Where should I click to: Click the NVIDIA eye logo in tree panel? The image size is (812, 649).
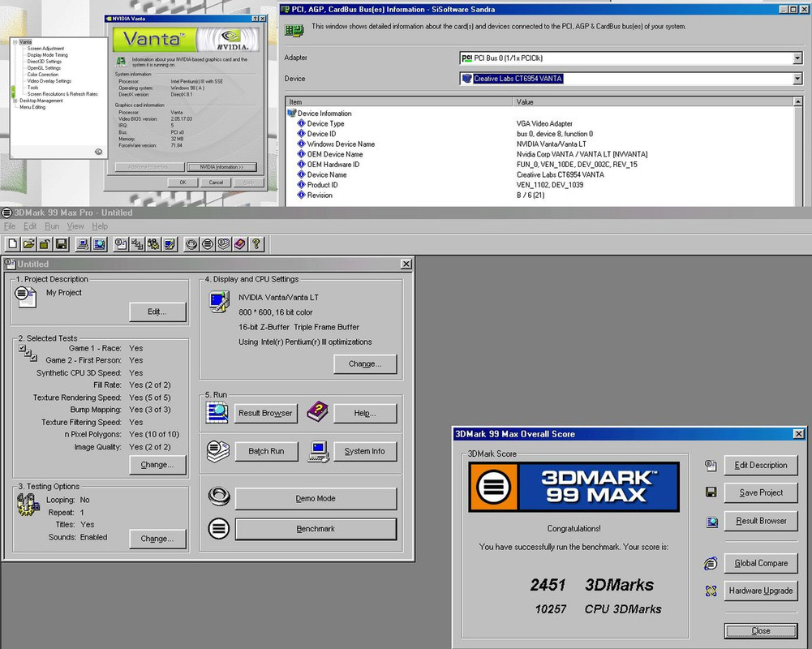pos(98,152)
